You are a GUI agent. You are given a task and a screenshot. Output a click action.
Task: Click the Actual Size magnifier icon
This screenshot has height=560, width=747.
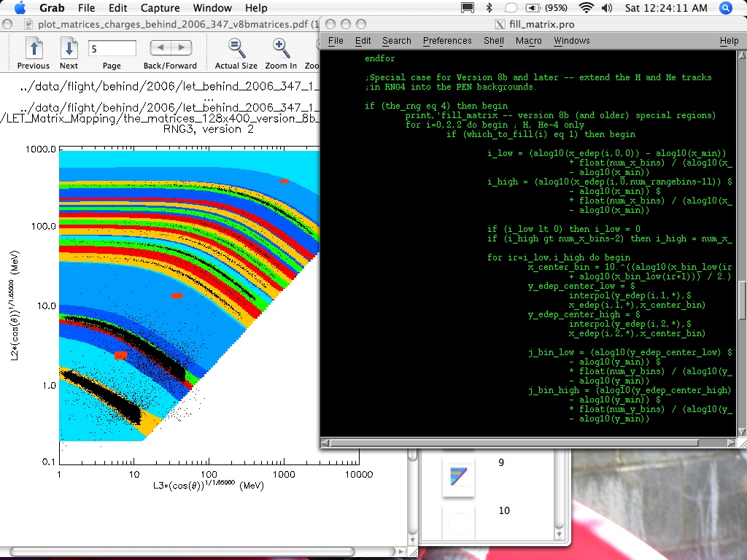point(236,48)
